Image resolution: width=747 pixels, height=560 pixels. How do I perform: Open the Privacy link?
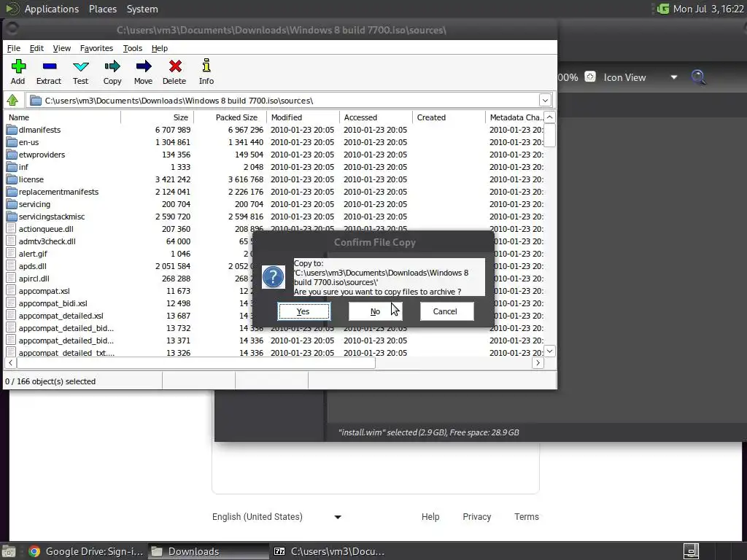click(477, 517)
